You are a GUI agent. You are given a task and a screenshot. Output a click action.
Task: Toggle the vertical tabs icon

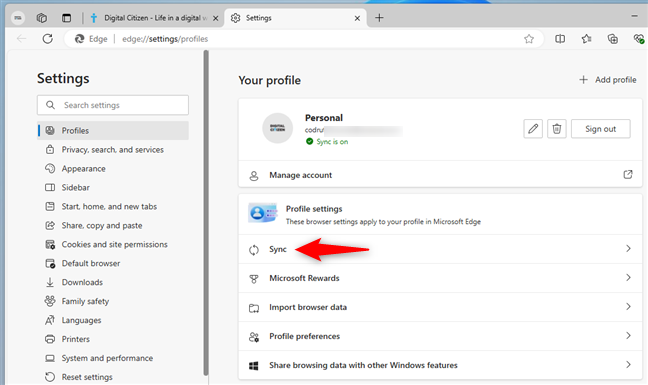[x=67, y=18]
